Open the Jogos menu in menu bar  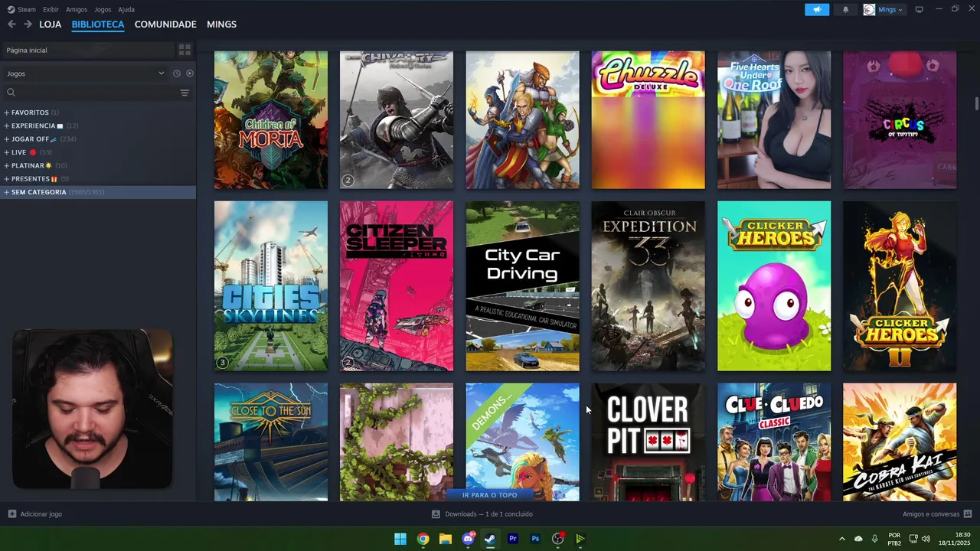(103, 9)
